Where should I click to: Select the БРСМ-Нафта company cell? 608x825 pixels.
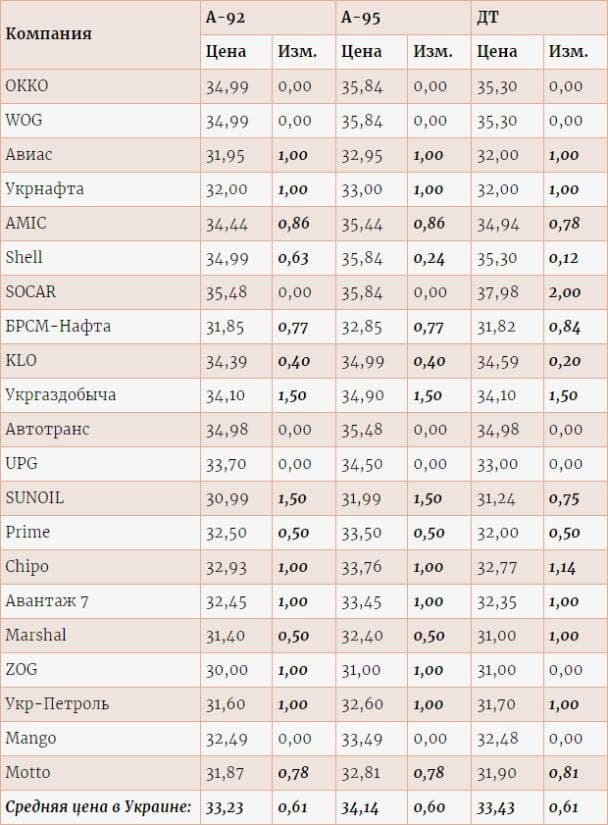point(58,326)
